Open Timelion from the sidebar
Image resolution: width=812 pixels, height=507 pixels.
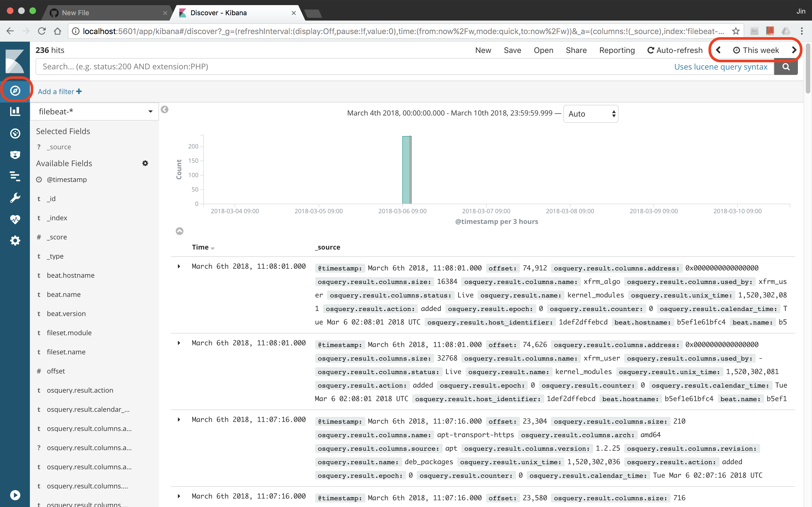pos(15,155)
